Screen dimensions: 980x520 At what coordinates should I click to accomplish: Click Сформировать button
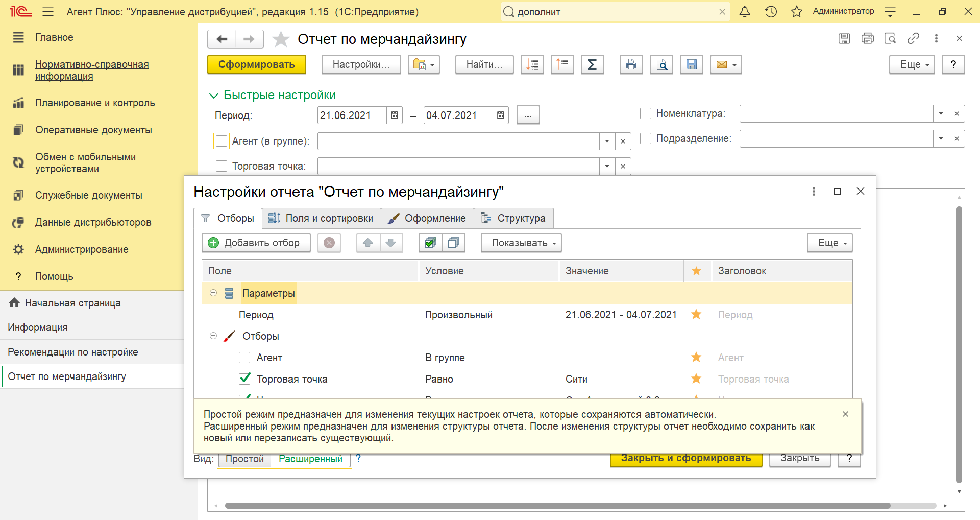pos(257,64)
